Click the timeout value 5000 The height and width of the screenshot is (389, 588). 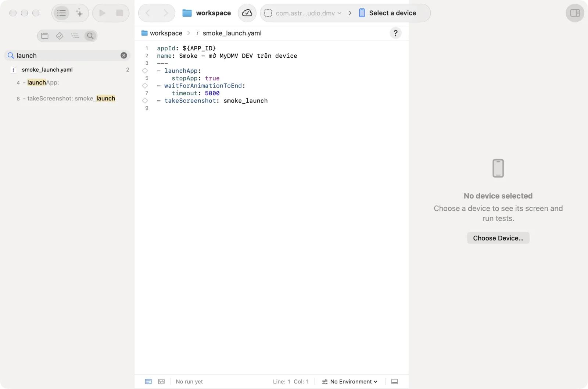tap(212, 93)
